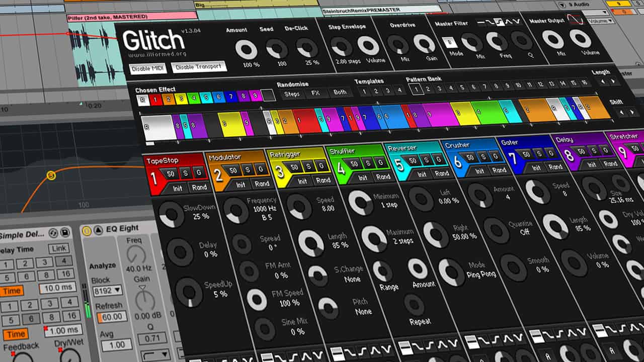The height and width of the screenshot is (362, 644).
Task: Toggle the Retrigger S button
Action: click(308, 166)
